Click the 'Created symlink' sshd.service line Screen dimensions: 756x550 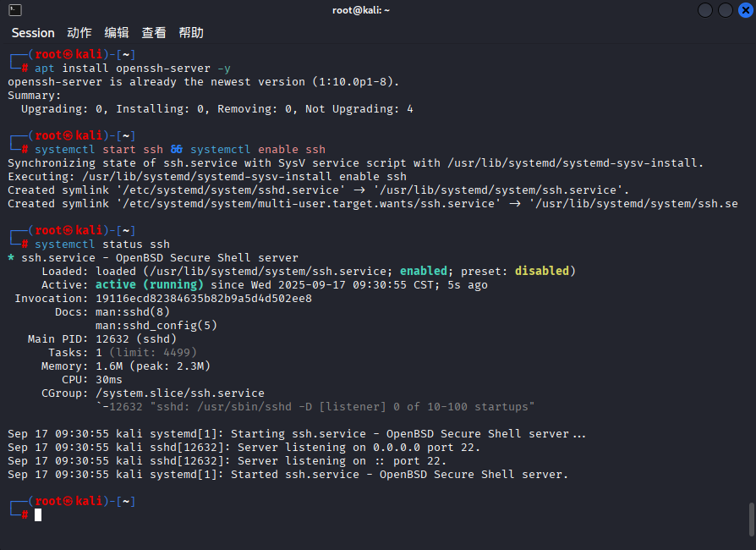pos(318,190)
